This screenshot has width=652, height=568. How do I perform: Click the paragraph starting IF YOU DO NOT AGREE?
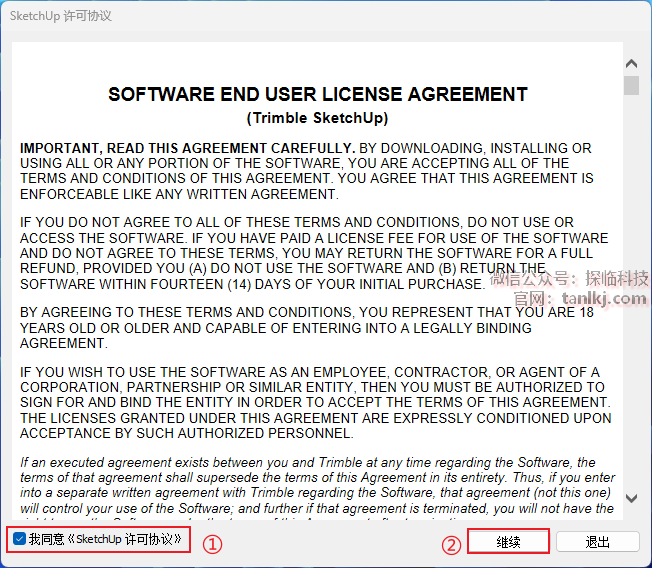click(314, 253)
